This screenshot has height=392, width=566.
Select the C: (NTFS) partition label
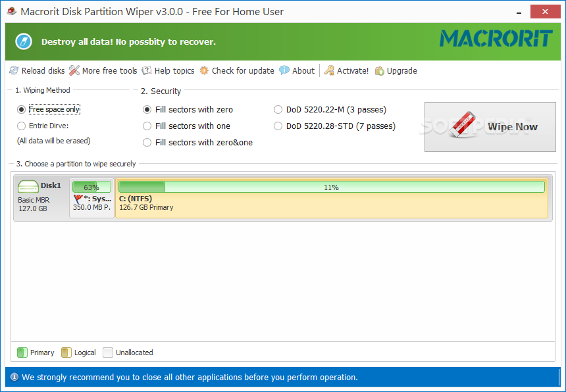(136, 199)
